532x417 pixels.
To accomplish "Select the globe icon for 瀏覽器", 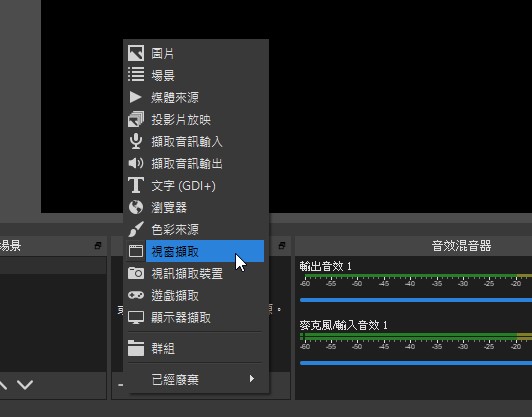I will 136,207.
